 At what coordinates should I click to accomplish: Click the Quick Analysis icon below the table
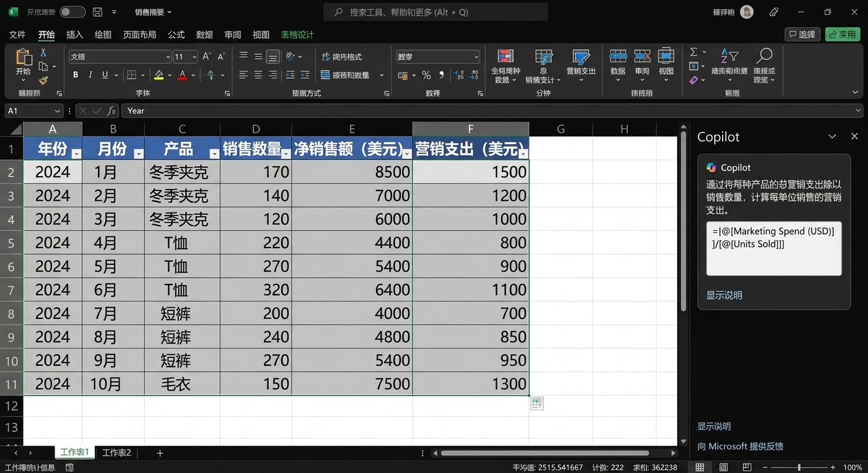pos(537,403)
